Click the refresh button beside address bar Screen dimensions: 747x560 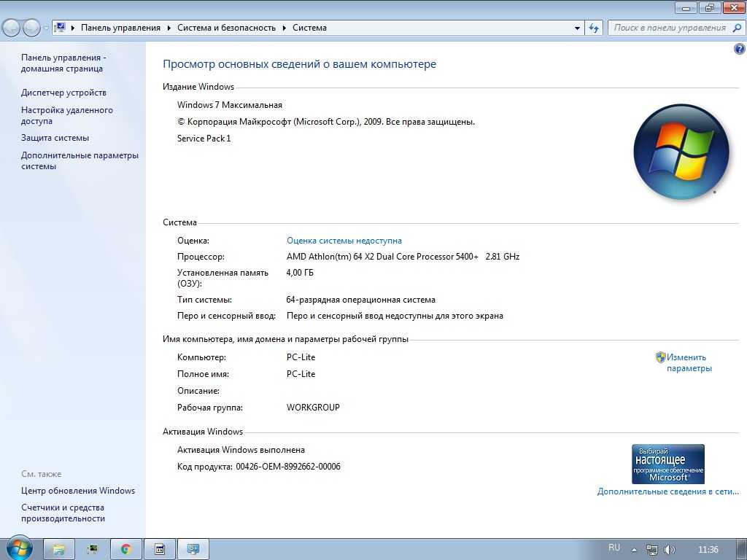click(x=594, y=28)
